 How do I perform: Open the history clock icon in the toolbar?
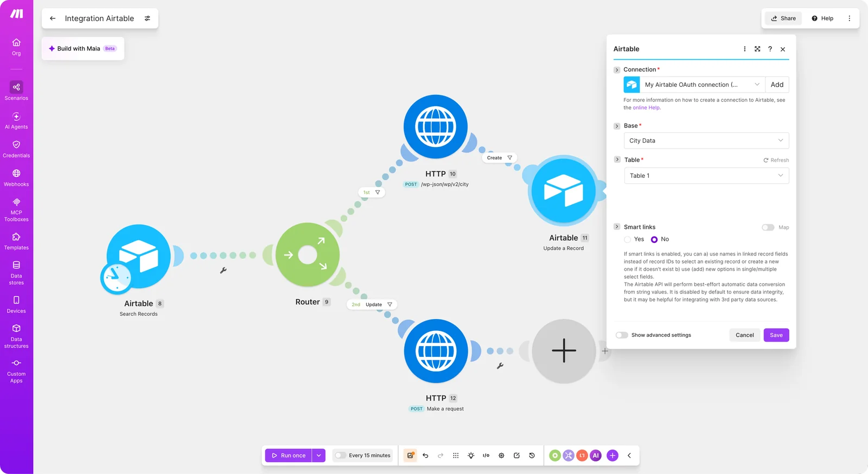pyautogui.click(x=532, y=456)
